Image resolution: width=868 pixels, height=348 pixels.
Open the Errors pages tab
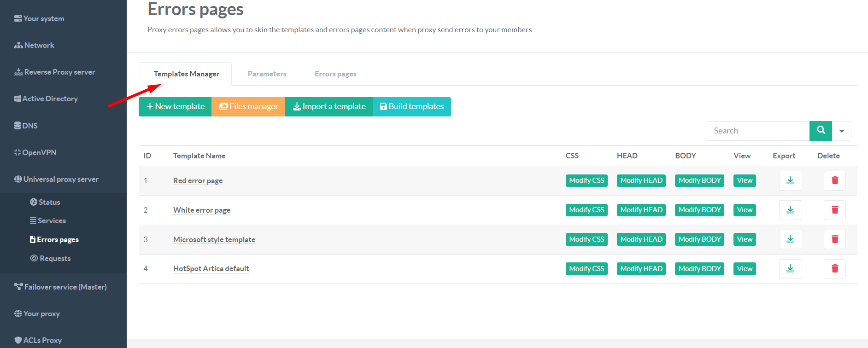[335, 74]
